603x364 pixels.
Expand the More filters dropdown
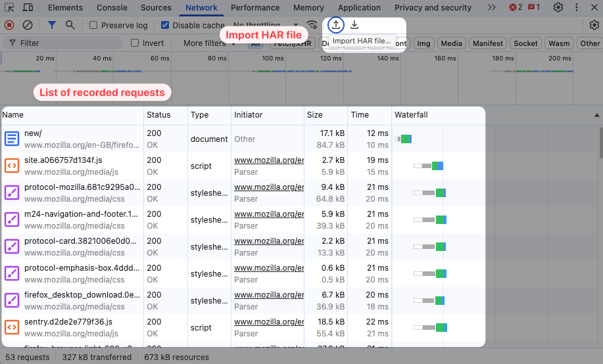point(209,43)
